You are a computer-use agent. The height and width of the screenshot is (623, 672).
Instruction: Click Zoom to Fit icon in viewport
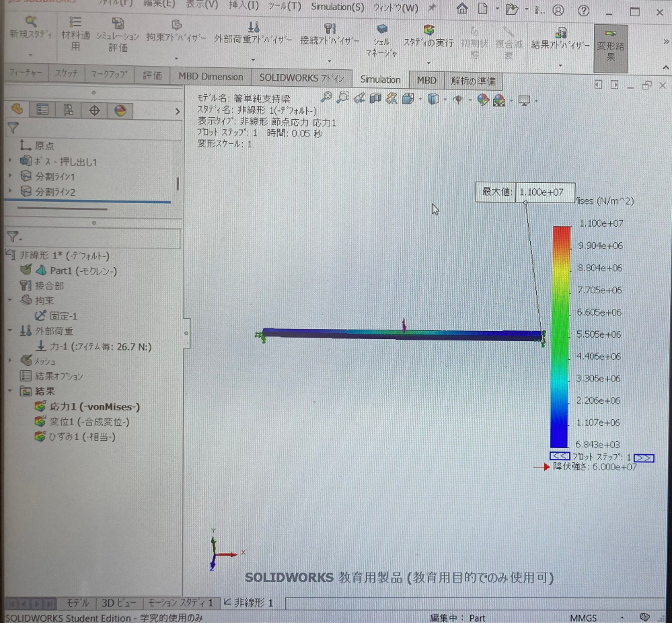point(326,97)
